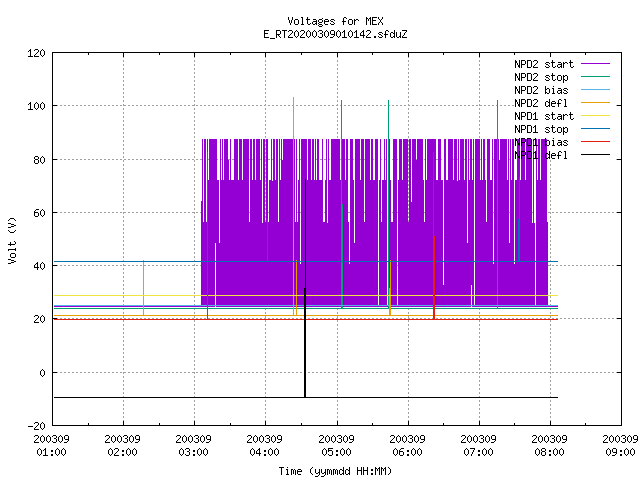Viewport: 640px width, 480px height.
Task: Click the red NPD1 bias legend line
Action: [x=595, y=142]
